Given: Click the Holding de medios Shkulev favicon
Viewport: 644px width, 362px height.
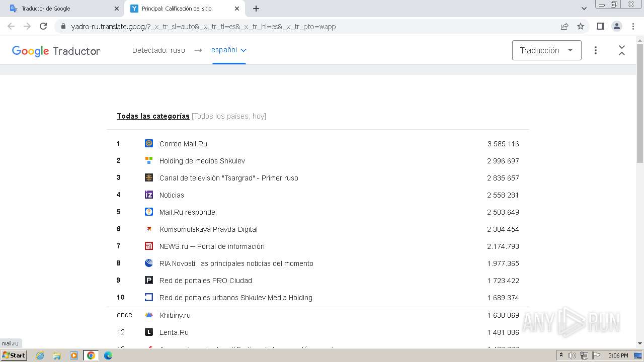Looking at the screenshot, I should [149, 160].
